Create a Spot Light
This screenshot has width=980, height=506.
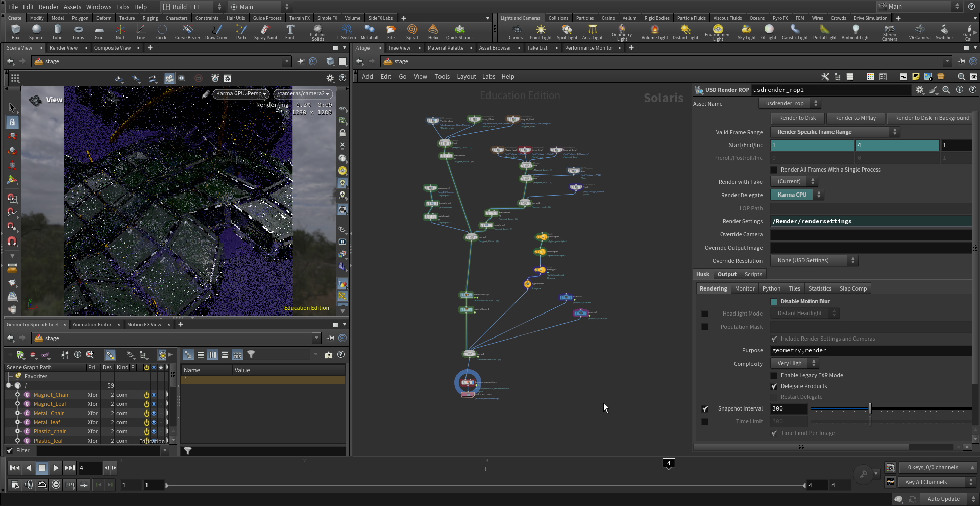click(x=567, y=32)
